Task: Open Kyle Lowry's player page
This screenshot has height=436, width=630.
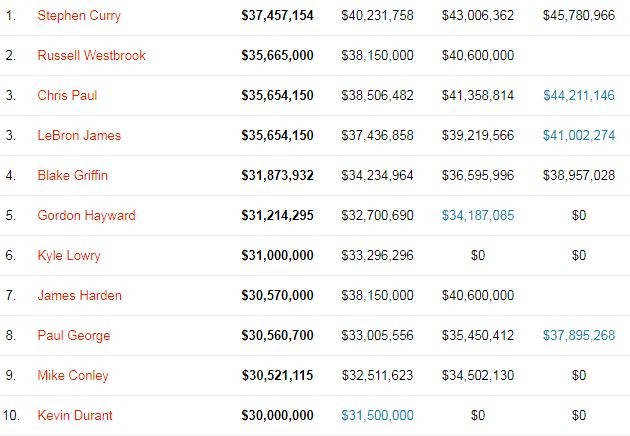Action: (x=66, y=256)
